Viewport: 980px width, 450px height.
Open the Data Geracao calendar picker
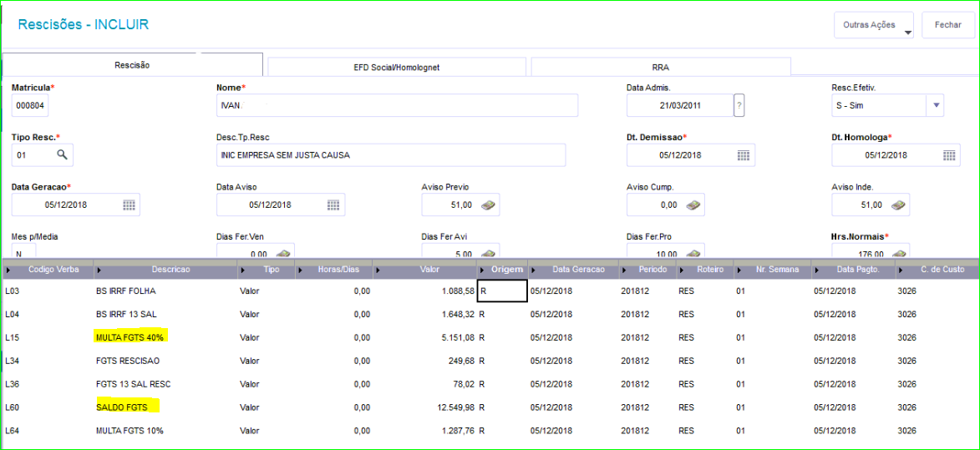(129, 205)
